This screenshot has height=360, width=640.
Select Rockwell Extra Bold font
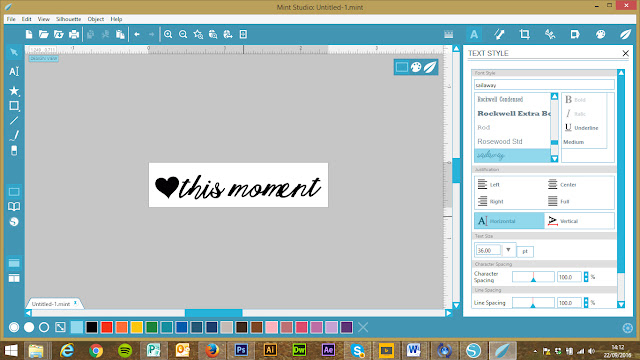(x=512, y=113)
